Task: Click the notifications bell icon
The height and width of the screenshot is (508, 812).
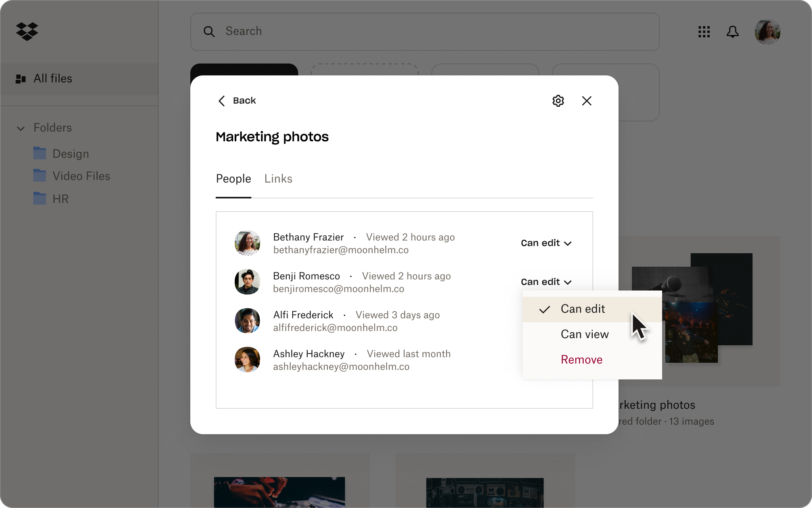Action: [x=733, y=32]
